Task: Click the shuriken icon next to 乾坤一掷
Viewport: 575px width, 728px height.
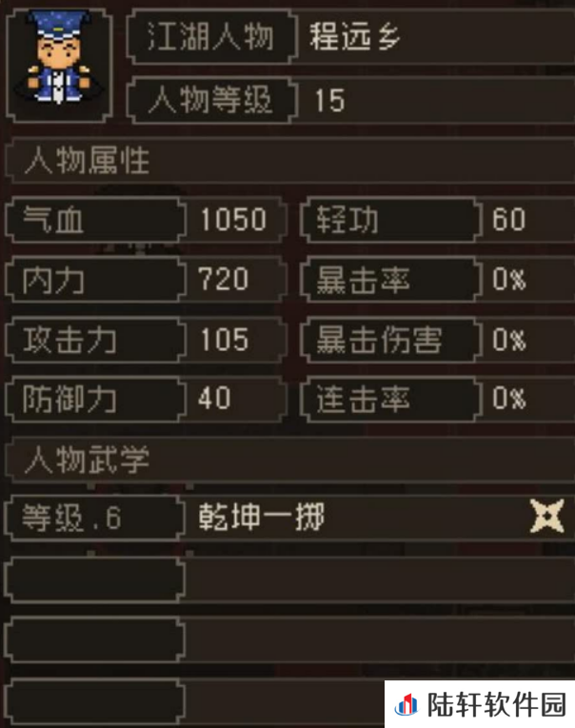Action: pyautogui.click(x=547, y=517)
